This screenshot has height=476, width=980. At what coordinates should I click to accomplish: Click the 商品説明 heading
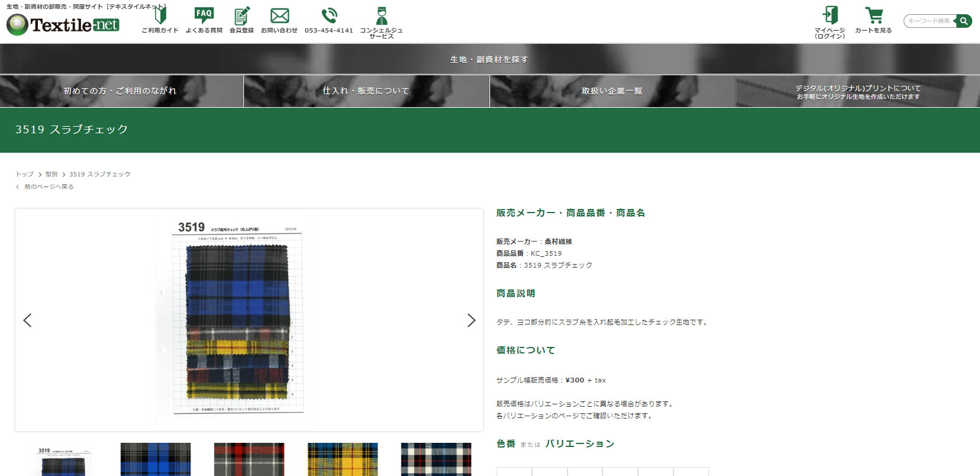point(515,293)
